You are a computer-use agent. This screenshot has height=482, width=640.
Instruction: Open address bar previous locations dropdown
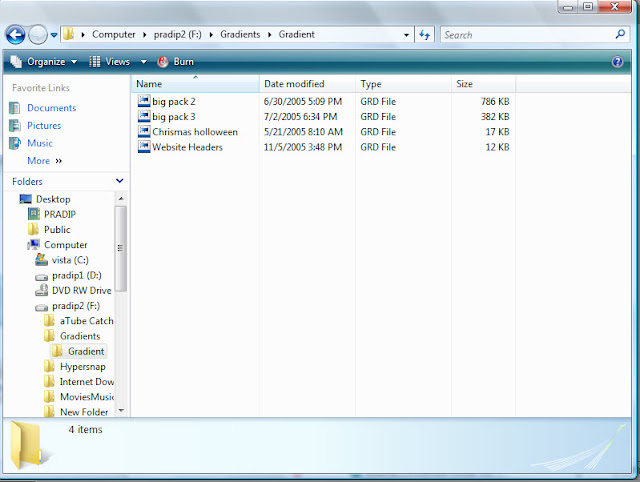pos(406,35)
